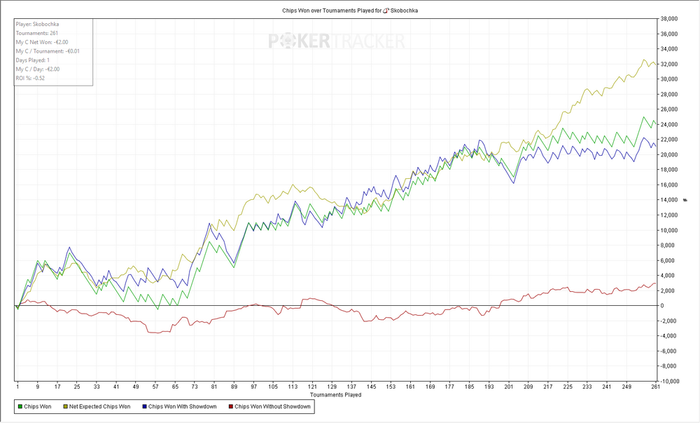Select 'Chips Won With Showdown' legend label

pos(183,406)
